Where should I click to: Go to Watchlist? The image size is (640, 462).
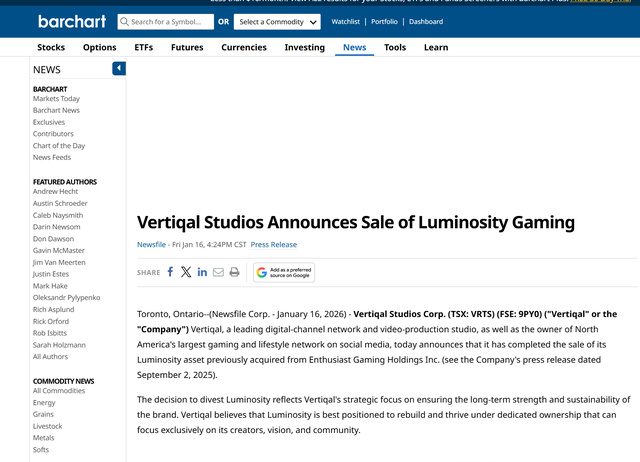[346, 22]
